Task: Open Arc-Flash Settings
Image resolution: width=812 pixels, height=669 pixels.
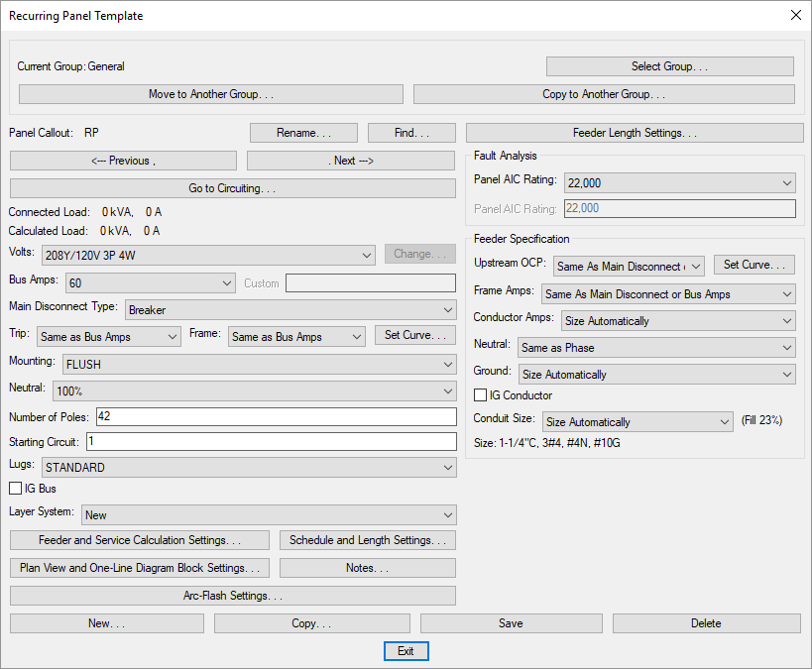Action: coord(233,596)
